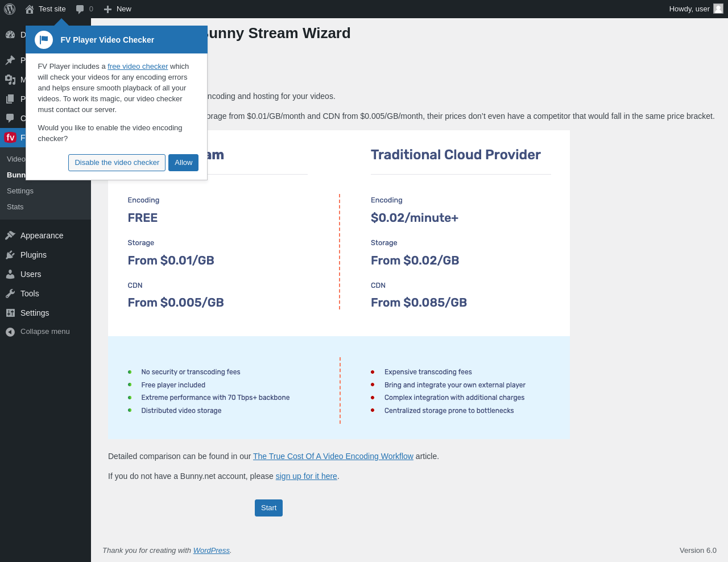Viewport: 728px width, 562px height.
Task: Open the Pages icon in sidebar
Action: pyautogui.click(x=10, y=99)
